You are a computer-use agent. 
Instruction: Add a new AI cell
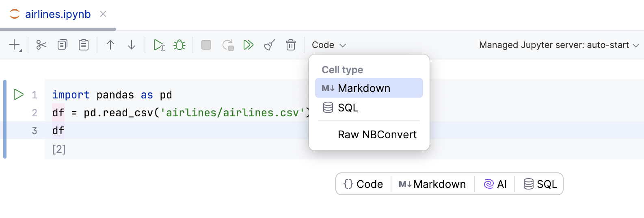pyautogui.click(x=495, y=184)
